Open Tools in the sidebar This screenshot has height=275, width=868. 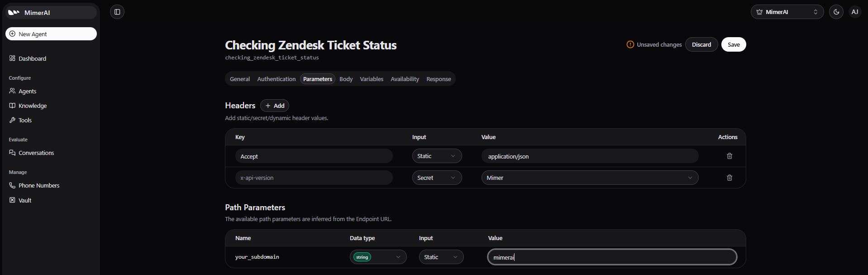(x=25, y=120)
